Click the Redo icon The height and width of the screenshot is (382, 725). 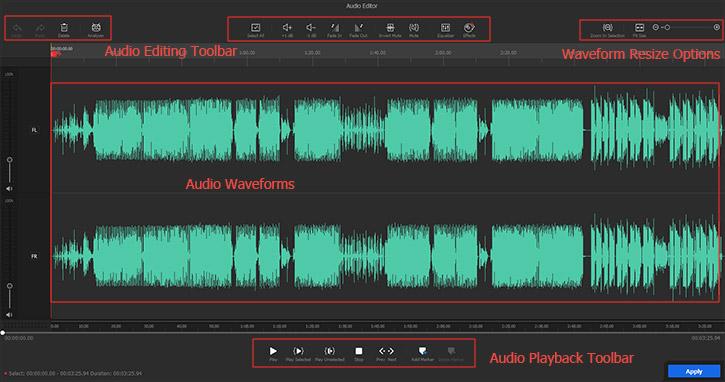(x=40, y=28)
